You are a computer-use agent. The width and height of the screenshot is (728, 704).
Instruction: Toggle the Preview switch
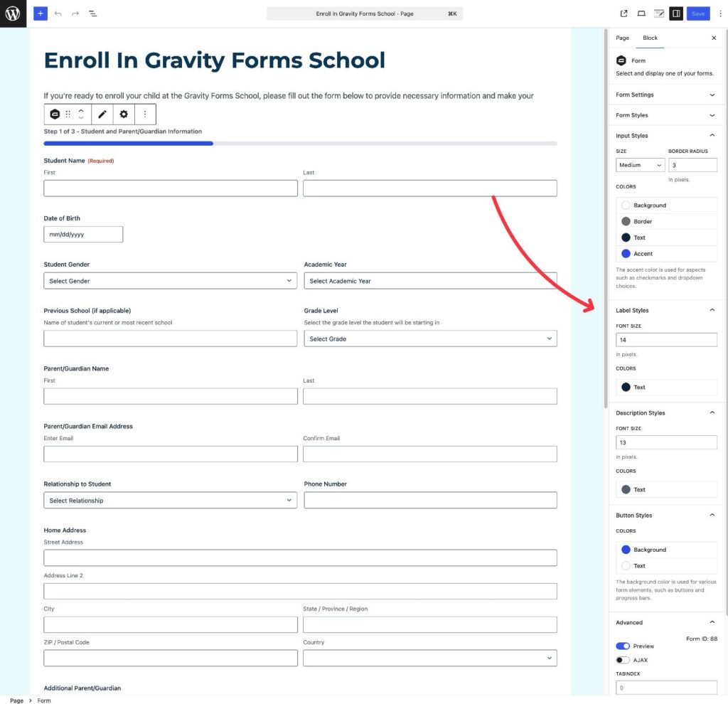pyautogui.click(x=623, y=646)
